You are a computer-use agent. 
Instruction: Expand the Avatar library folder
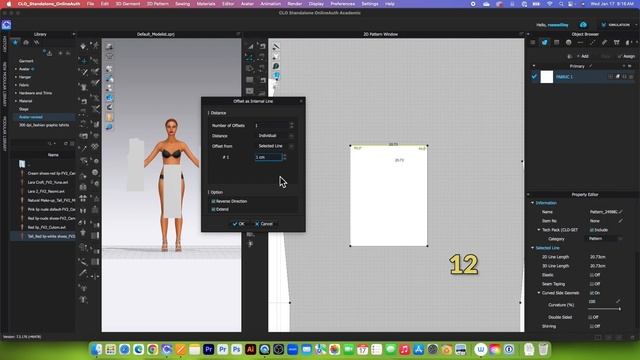click(16, 69)
